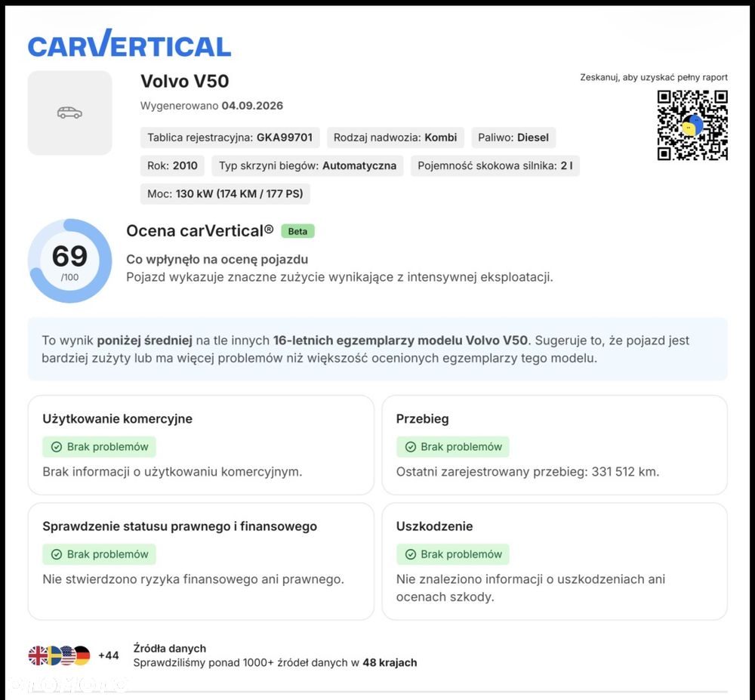This screenshot has width=755, height=700.
Task: Select the Typ skrzyni biegów Automatyczna chip
Action: coord(308,165)
